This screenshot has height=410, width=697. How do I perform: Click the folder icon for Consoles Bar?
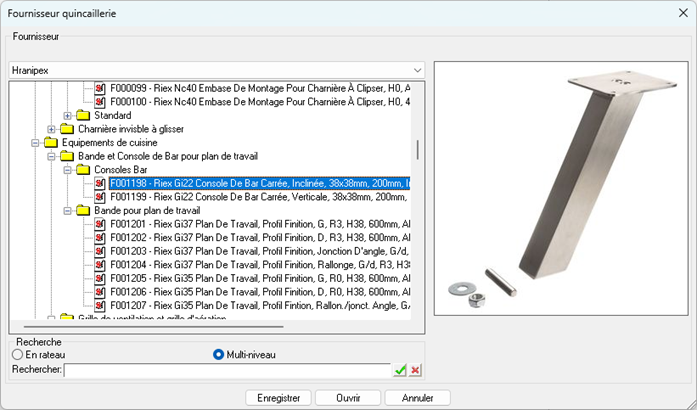pyautogui.click(x=83, y=170)
